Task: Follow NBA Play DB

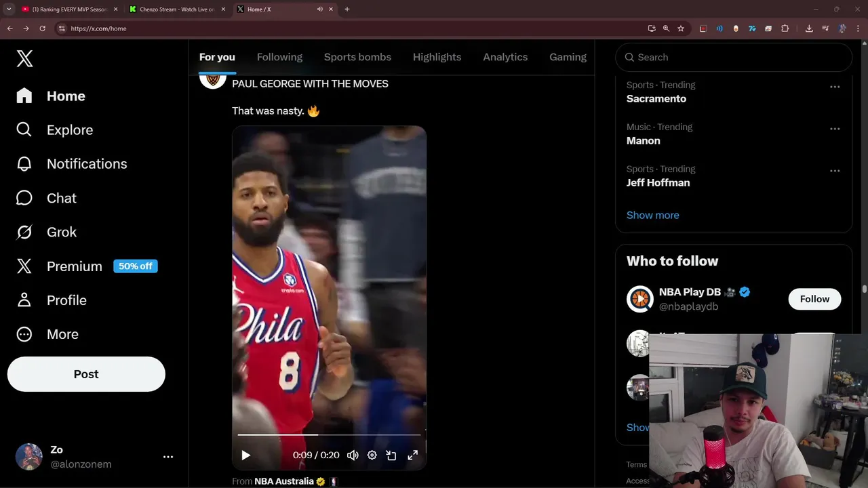Action: coord(814,299)
